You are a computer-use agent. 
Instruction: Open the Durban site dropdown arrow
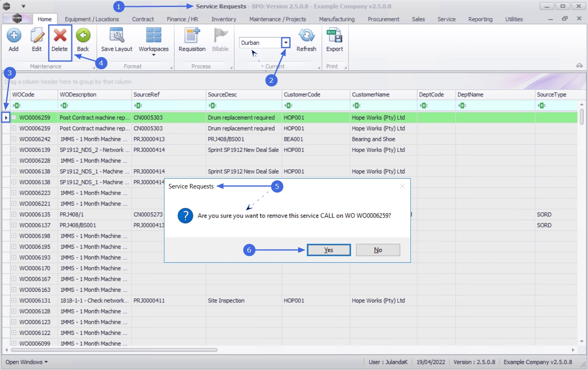coord(286,43)
